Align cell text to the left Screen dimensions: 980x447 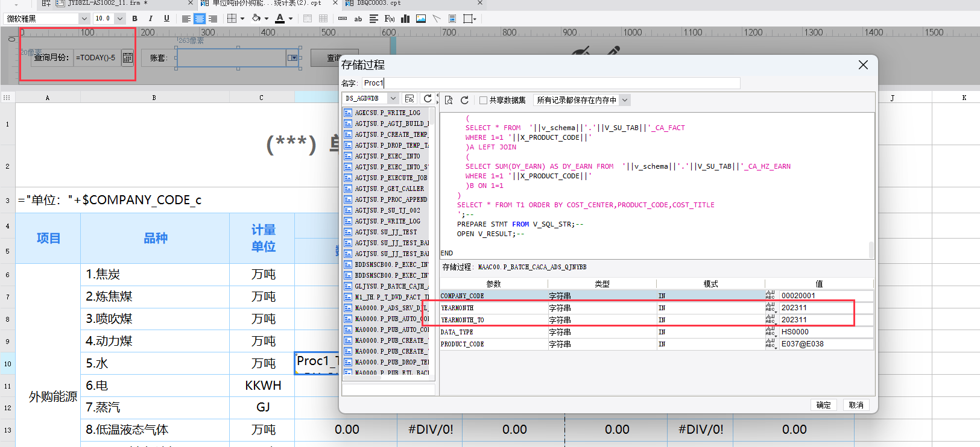pyautogui.click(x=186, y=19)
